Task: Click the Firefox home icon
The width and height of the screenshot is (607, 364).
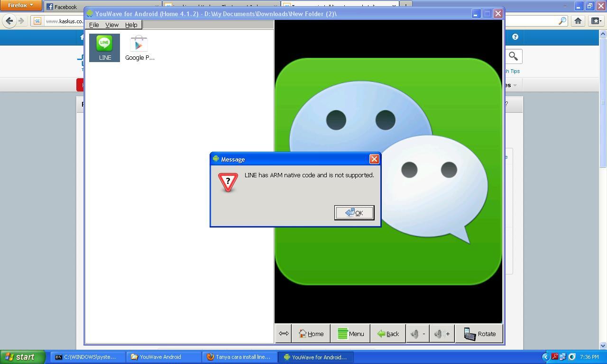Action: (578, 21)
